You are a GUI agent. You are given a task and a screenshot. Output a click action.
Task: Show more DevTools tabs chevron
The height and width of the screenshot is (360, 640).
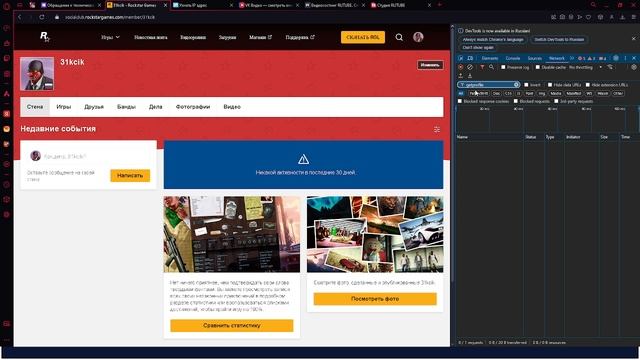click(x=572, y=58)
